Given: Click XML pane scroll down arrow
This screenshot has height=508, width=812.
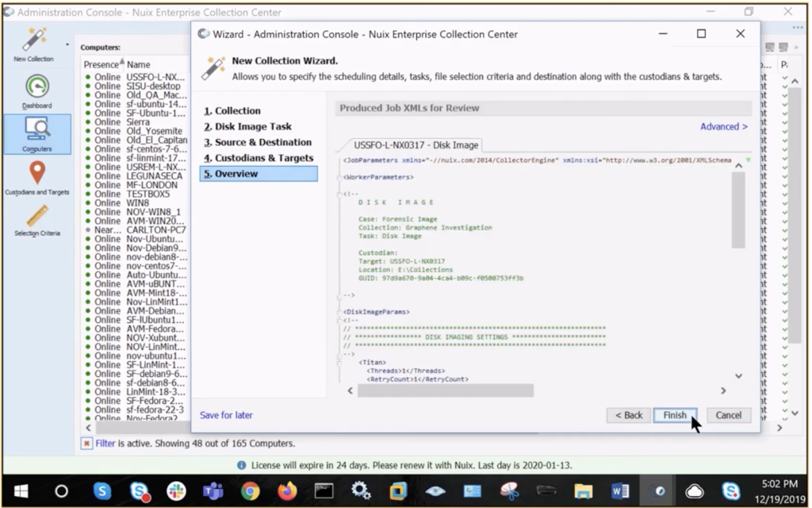Looking at the screenshot, I should coord(738,375).
